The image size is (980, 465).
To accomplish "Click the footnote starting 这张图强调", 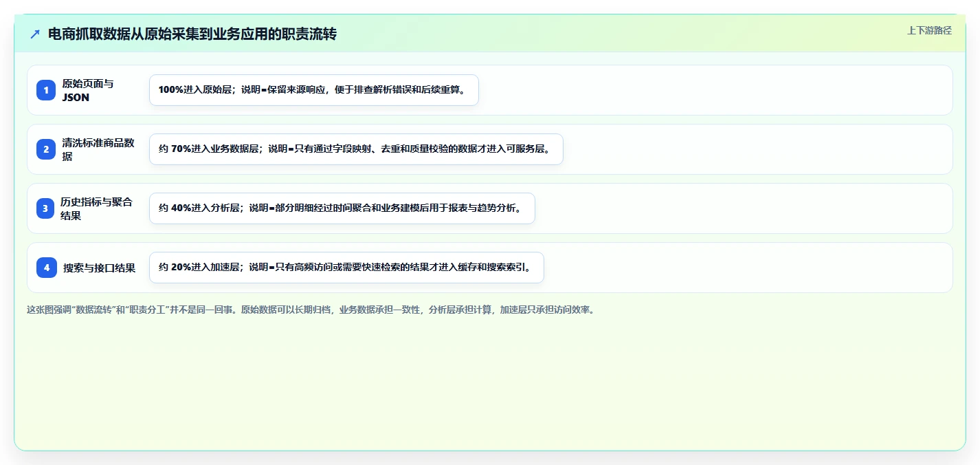I will coord(311,310).
